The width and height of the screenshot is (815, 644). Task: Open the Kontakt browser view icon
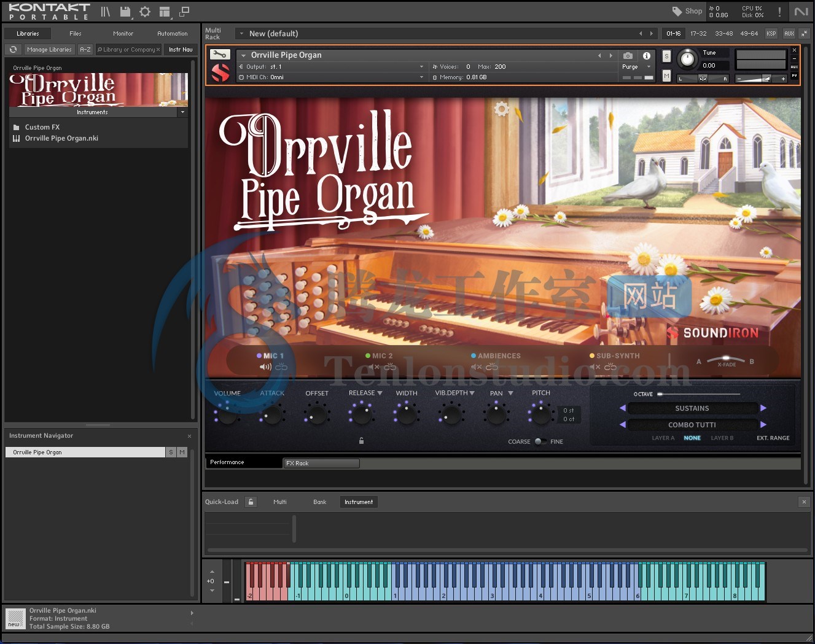click(x=106, y=12)
